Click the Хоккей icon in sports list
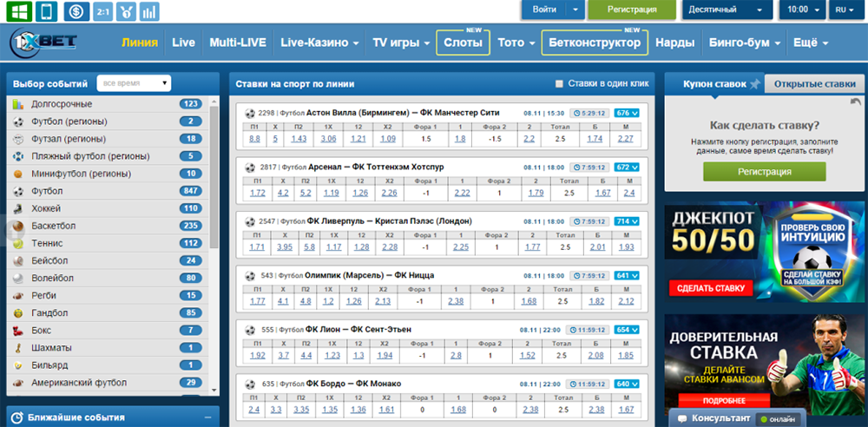Viewport: 868px width, 427px height. tap(18, 209)
